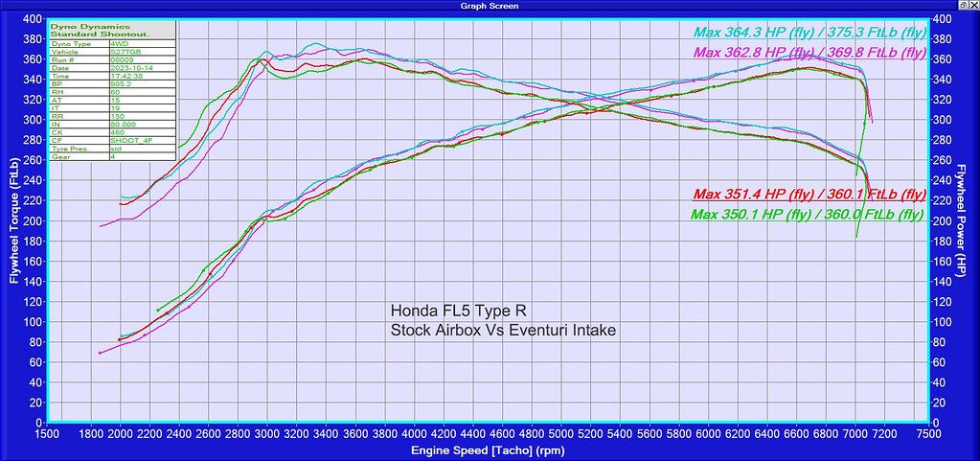Select the magenta Max 362.8 HP legend line
Screen dimensions: 980x461
click(809, 52)
